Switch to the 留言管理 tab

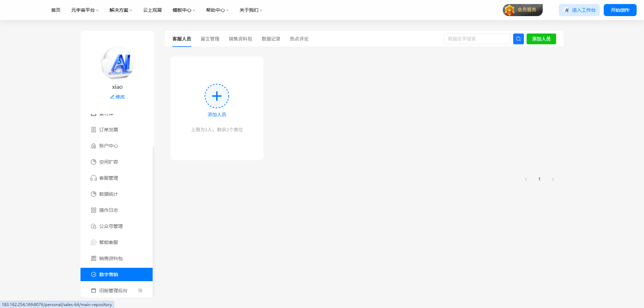(210, 39)
